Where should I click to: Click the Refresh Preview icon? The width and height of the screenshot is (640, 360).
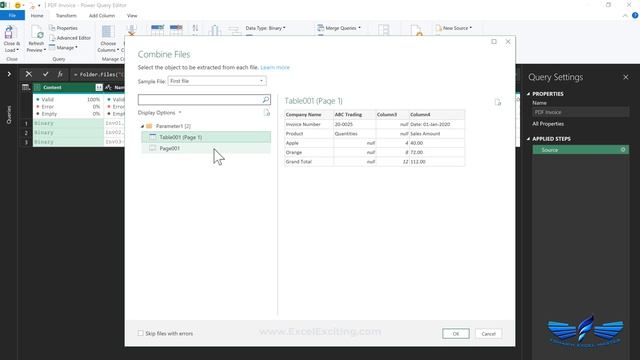pyautogui.click(x=37, y=32)
